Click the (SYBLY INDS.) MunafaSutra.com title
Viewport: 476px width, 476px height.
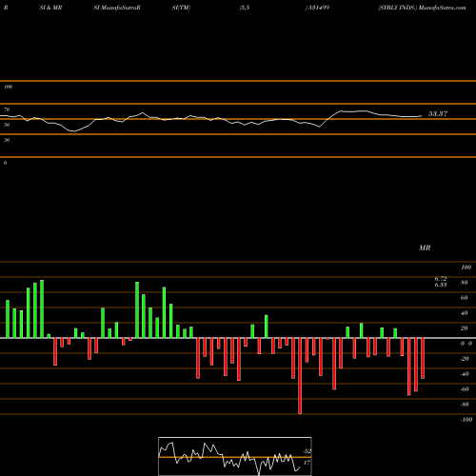(422, 8)
